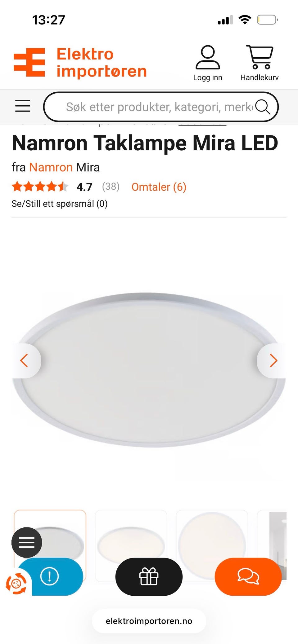
Task: Open Se/Still ett spørsmål (0)
Action: [60, 204]
